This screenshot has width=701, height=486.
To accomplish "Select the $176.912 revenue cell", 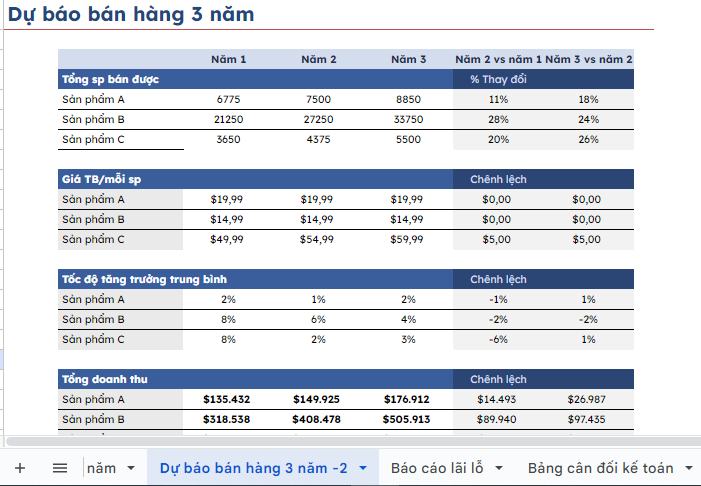I will click(x=408, y=399).
